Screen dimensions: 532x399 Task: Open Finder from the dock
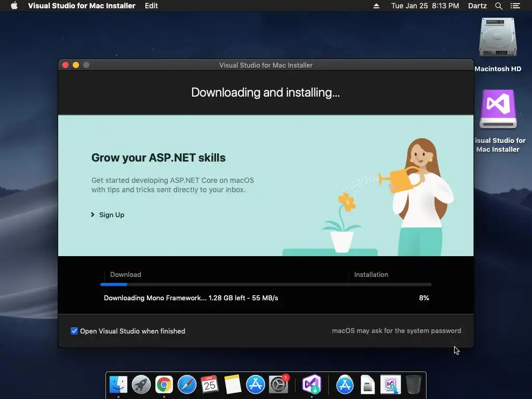tap(118, 384)
